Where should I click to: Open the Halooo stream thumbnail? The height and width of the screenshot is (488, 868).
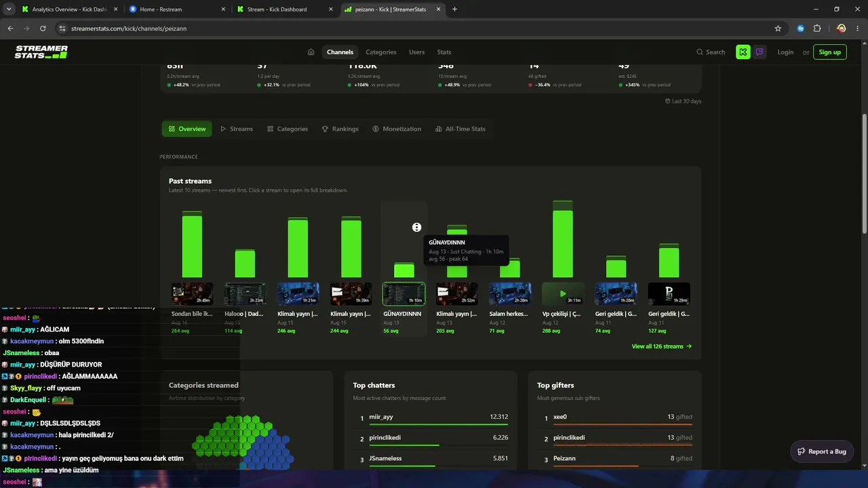pos(245,294)
